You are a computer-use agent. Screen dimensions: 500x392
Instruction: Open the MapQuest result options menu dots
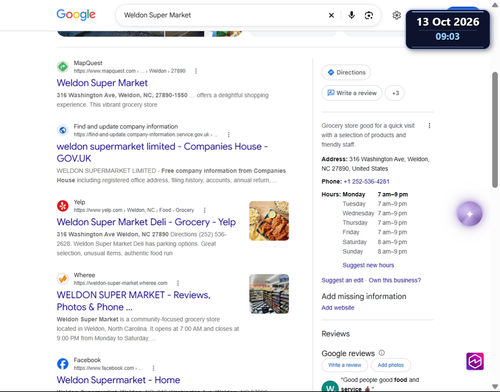click(196, 71)
